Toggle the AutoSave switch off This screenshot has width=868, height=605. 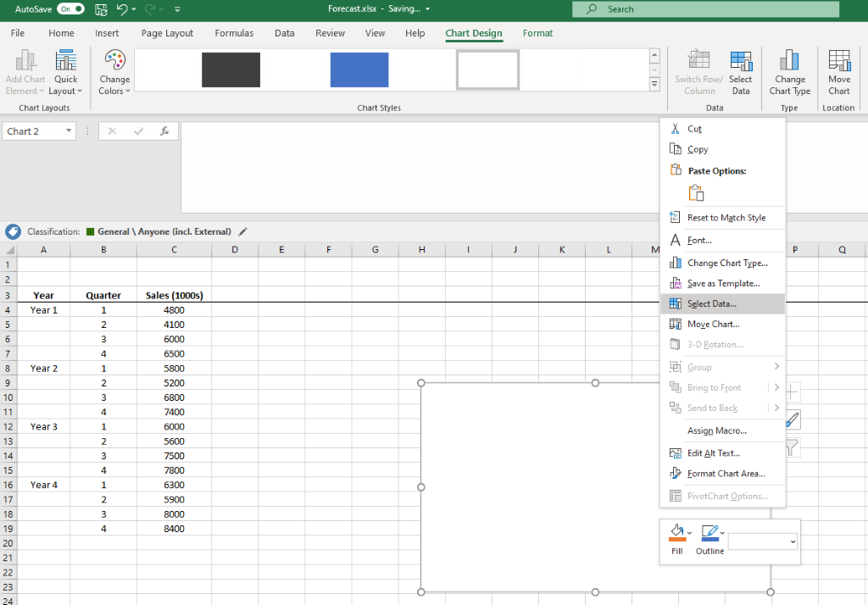[x=70, y=9]
